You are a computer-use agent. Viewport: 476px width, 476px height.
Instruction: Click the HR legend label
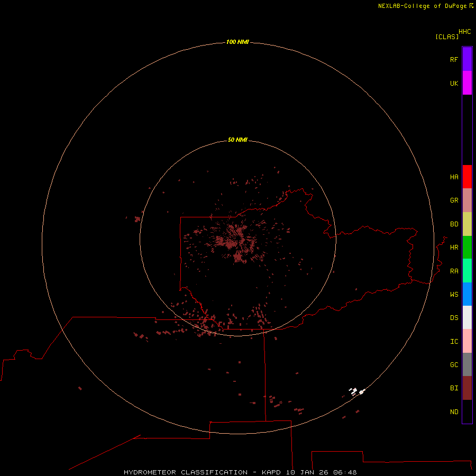454,248
